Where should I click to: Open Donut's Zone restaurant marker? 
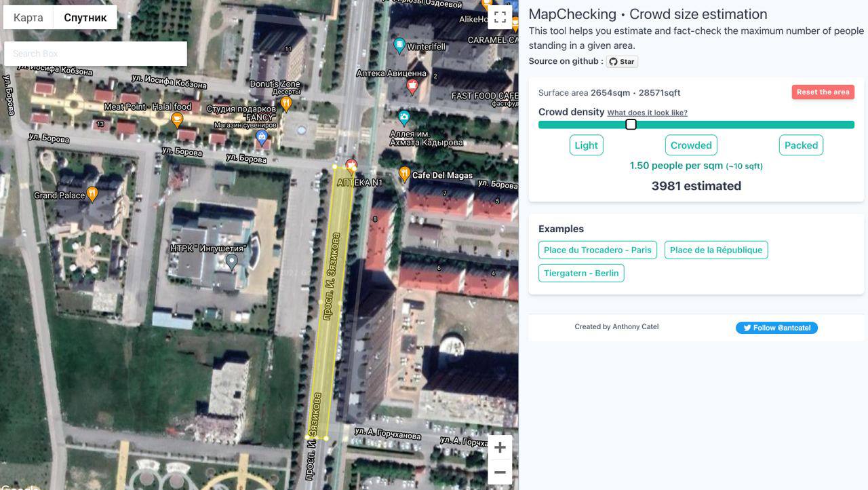click(x=286, y=104)
